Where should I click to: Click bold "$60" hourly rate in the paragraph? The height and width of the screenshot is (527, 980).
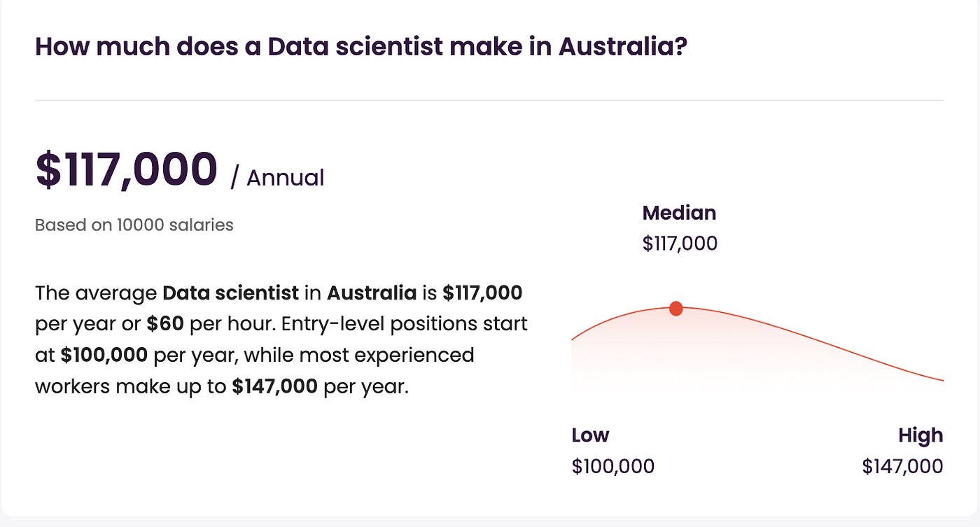[x=161, y=324]
